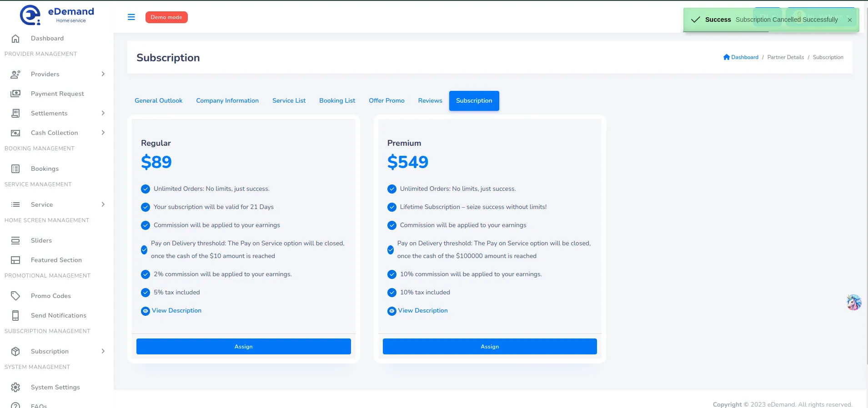Viewport: 868px width, 408px height.
Task: Open the Service List tab
Action: tap(289, 101)
